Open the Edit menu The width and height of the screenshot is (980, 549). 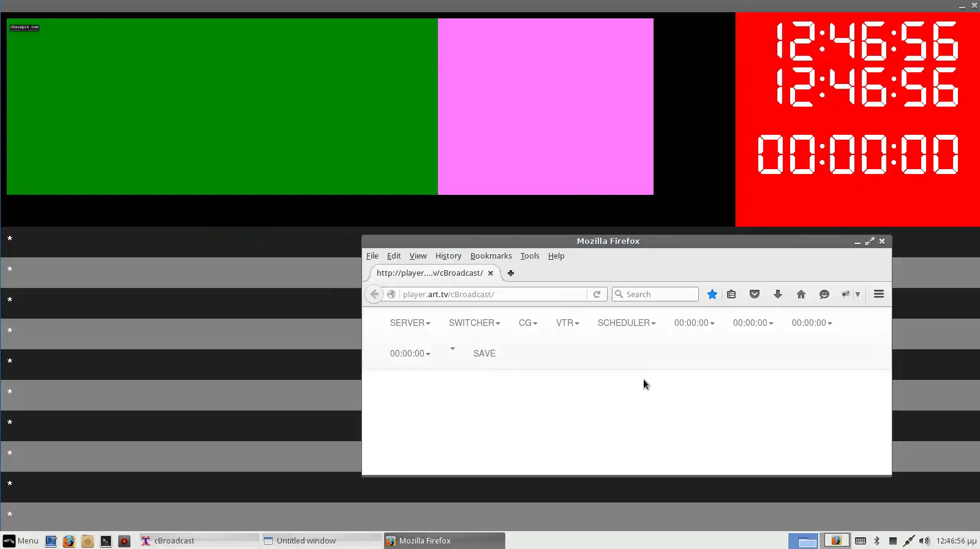(x=394, y=256)
